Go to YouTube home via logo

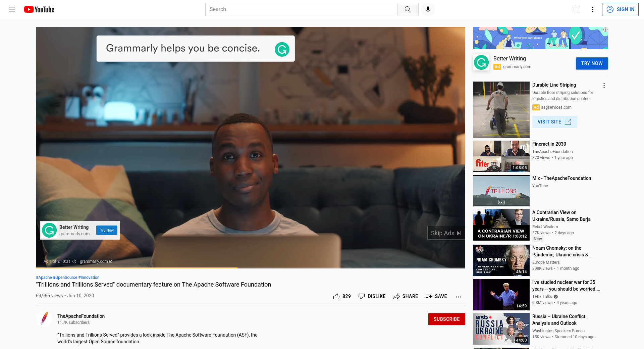pyautogui.click(x=39, y=9)
